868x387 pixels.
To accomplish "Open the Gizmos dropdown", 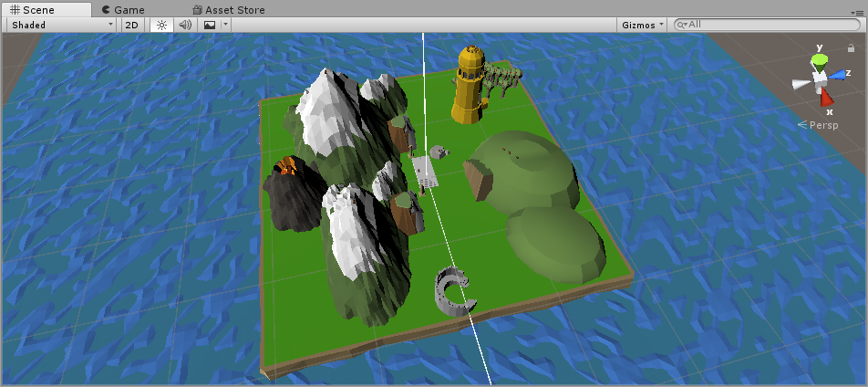I will 643,25.
